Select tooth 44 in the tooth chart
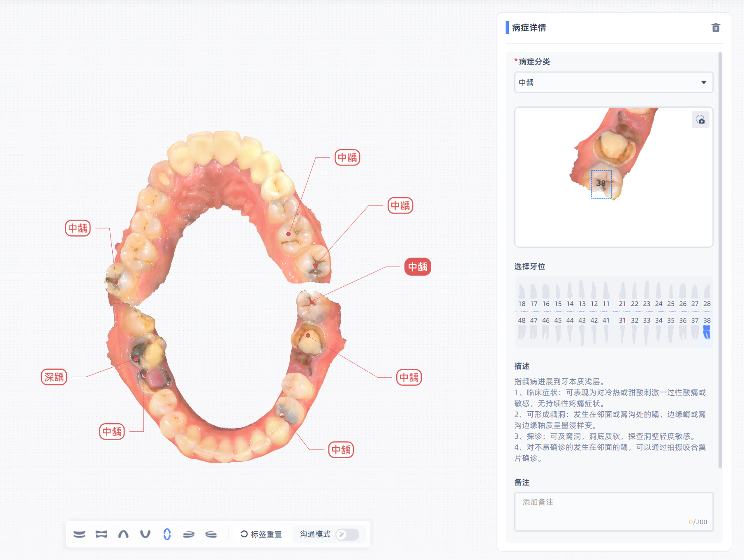744x560 pixels. tap(570, 330)
